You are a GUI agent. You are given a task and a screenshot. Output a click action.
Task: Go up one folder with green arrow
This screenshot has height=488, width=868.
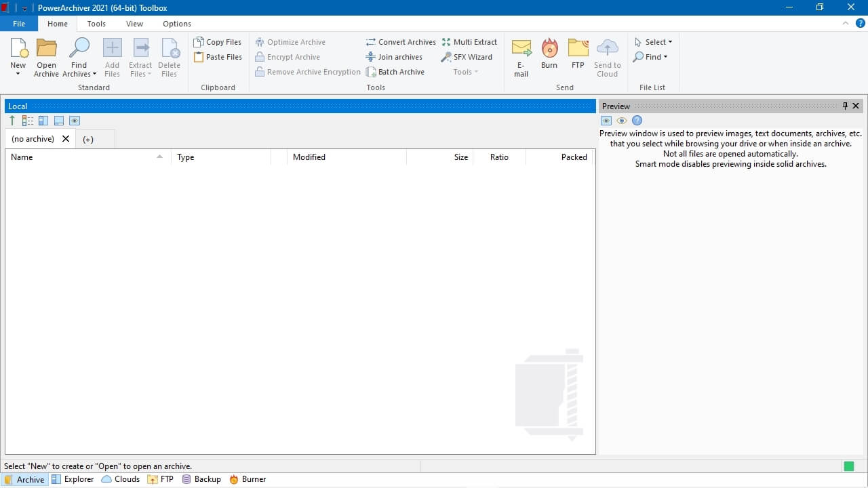[12, 121]
